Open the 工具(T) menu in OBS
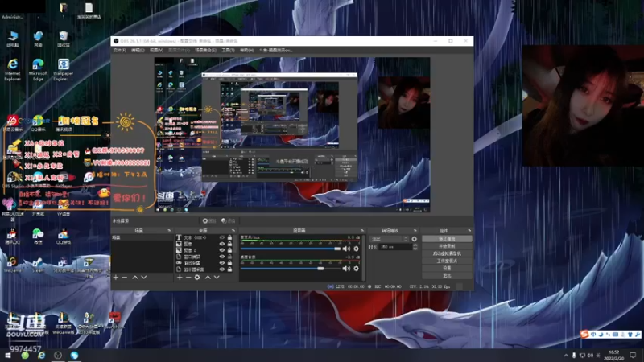This screenshot has width=644, height=362. 228,50
